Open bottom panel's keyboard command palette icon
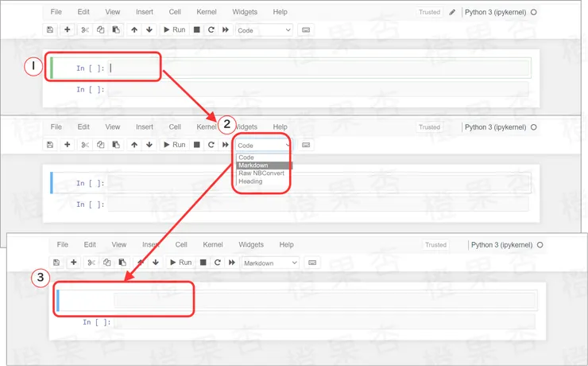 [x=312, y=263]
